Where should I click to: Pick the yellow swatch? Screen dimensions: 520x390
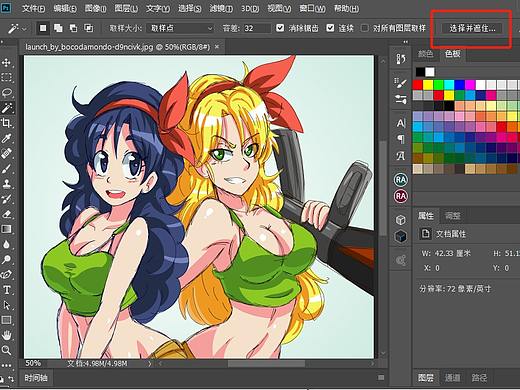tap(428, 85)
